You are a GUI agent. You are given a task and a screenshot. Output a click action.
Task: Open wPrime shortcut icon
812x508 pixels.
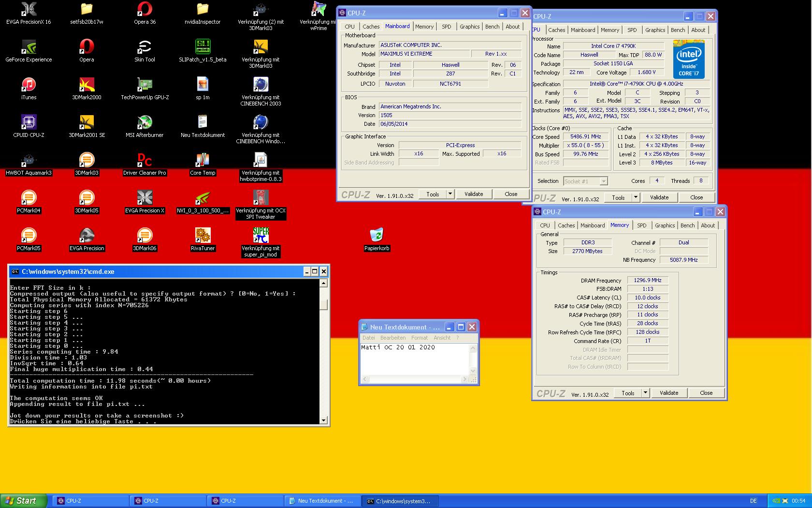[x=318, y=16]
